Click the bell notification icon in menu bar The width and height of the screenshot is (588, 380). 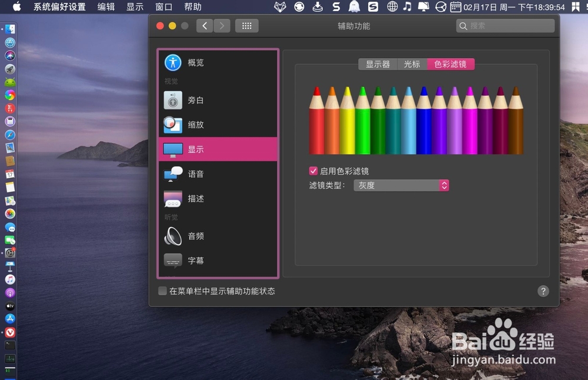pos(423,7)
